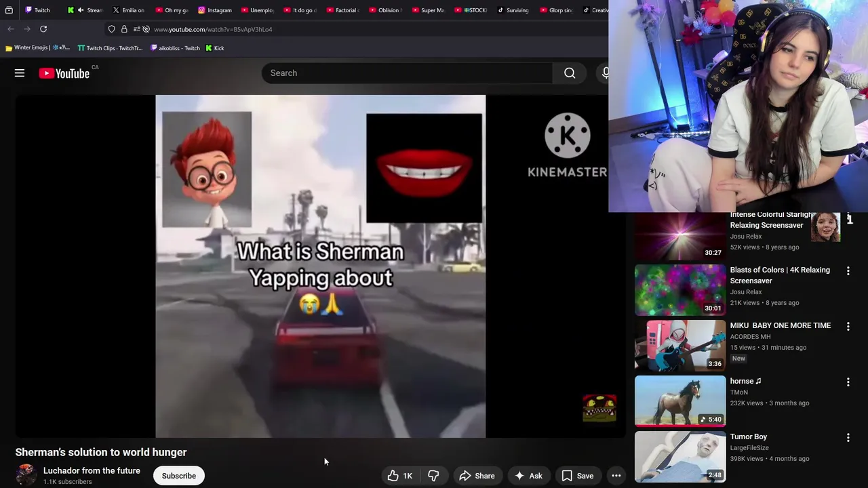
Task: Switch to the Surviving TikTok tab
Action: tap(514, 10)
